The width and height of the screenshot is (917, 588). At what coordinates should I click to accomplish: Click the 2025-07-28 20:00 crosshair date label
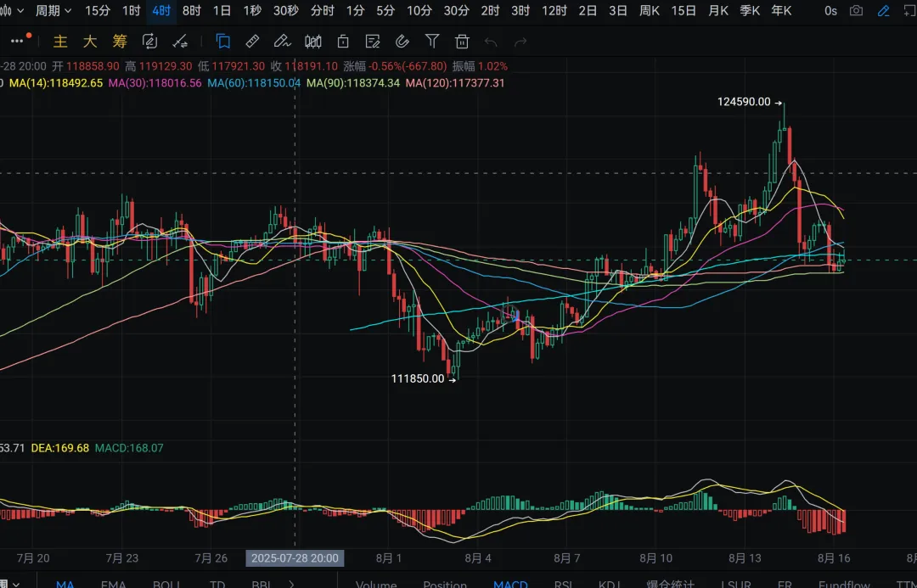click(295, 558)
